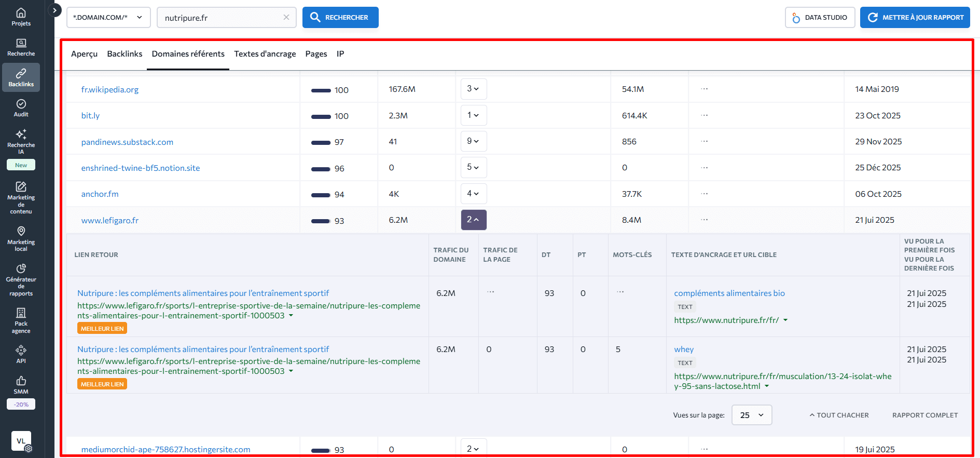Expand the 5 backlinks for enshrined-twine-bf5.notion.site
The image size is (980, 458).
point(473,167)
